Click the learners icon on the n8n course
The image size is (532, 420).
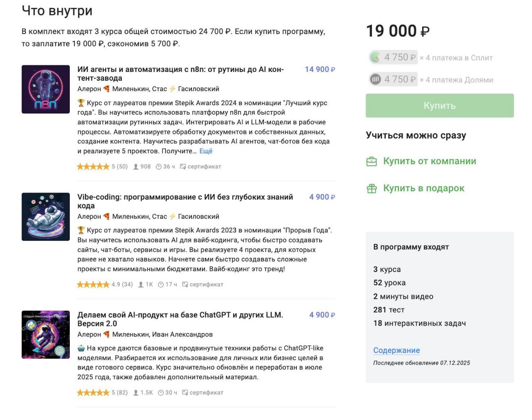pos(136,167)
